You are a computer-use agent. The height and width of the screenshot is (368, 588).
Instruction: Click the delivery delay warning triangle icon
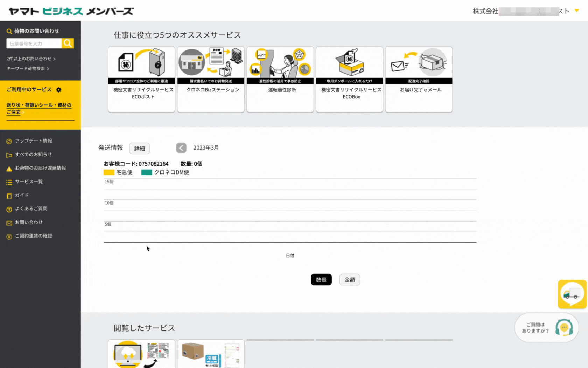(9, 169)
